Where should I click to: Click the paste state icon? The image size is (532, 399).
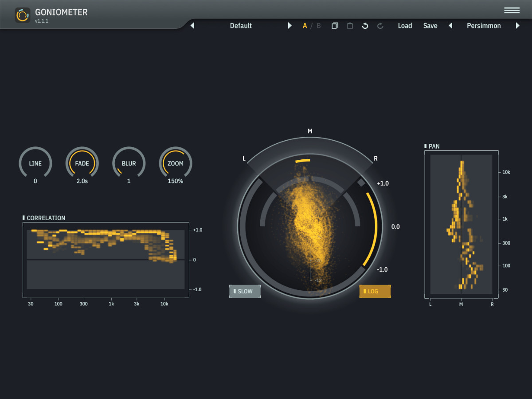350,26
